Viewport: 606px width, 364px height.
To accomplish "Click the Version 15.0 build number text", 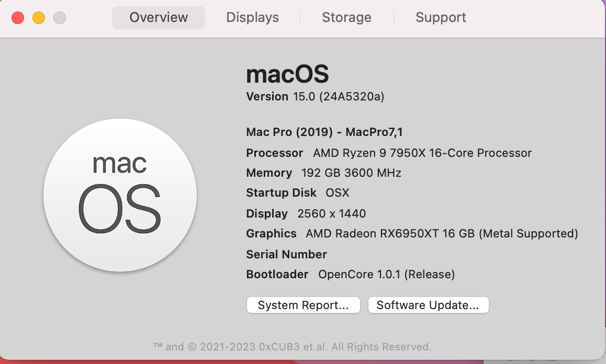I will click(x=339, y=97).
